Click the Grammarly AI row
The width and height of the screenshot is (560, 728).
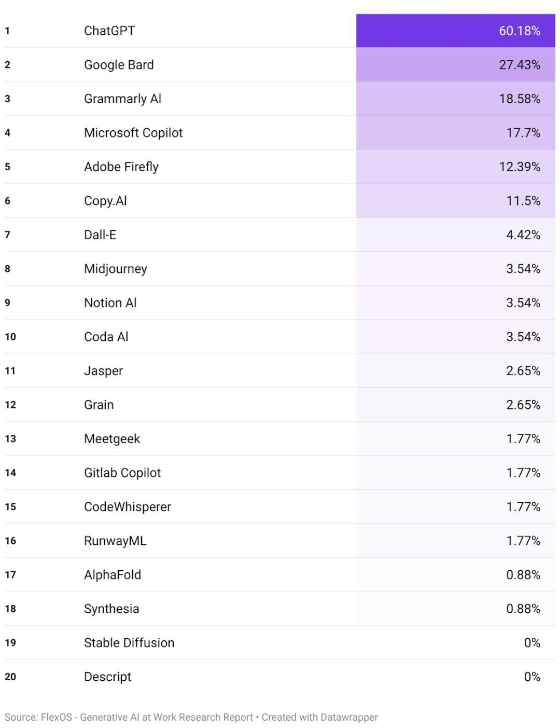click(122, 99)
